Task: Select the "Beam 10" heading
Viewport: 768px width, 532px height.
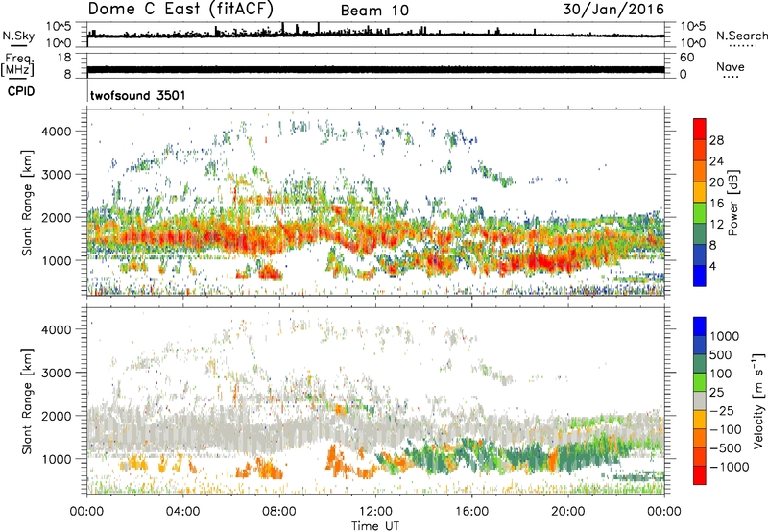Action: (374, 11)
